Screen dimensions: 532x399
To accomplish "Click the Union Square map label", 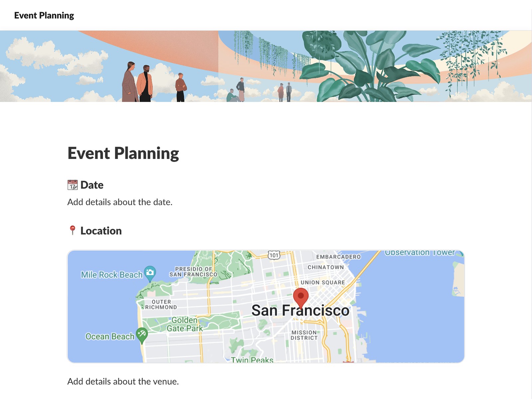I will (323, 283).
